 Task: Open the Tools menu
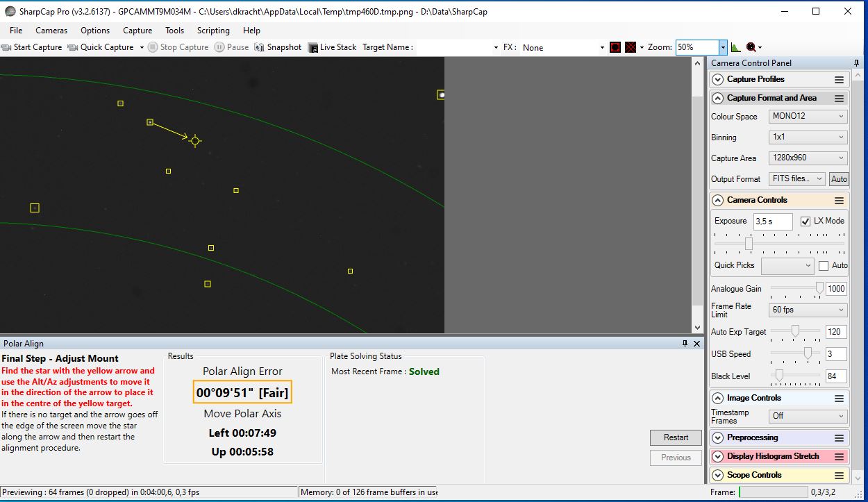coord(174,31)
